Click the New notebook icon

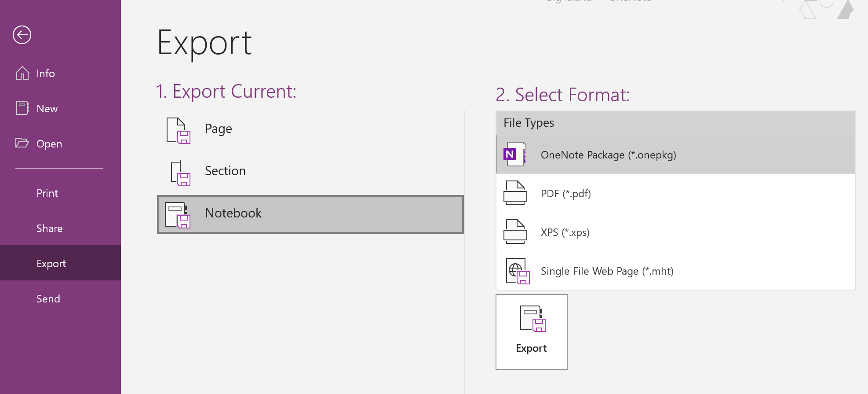(22, 108)
